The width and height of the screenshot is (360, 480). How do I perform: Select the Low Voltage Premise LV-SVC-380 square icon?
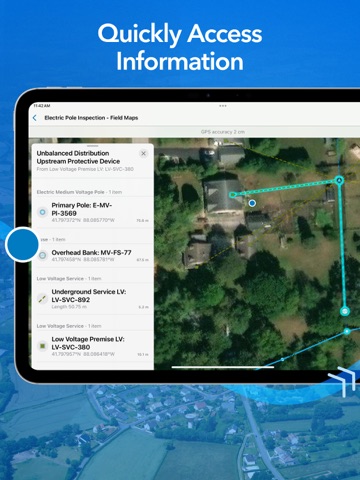click(42, 346)
